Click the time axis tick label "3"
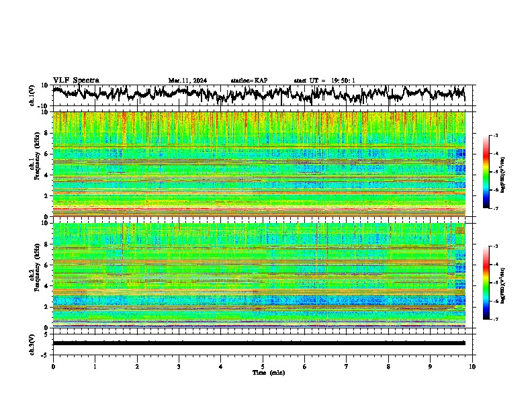The height and width of the screenshot is (411, 532). pyautogui.click(x=179, y=367)
